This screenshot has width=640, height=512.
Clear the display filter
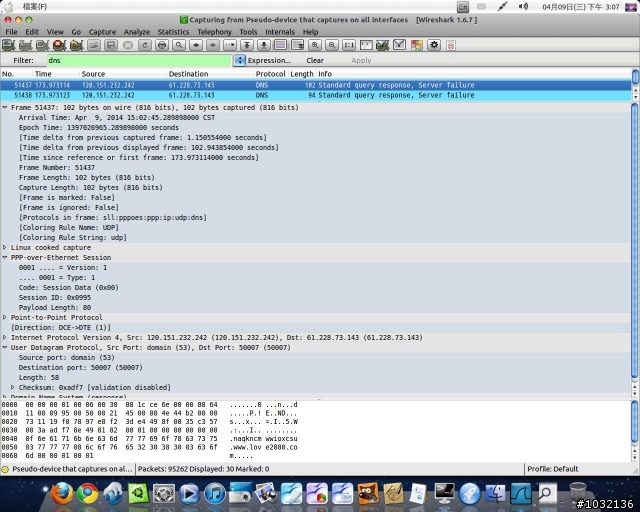(x=315, y=60)
